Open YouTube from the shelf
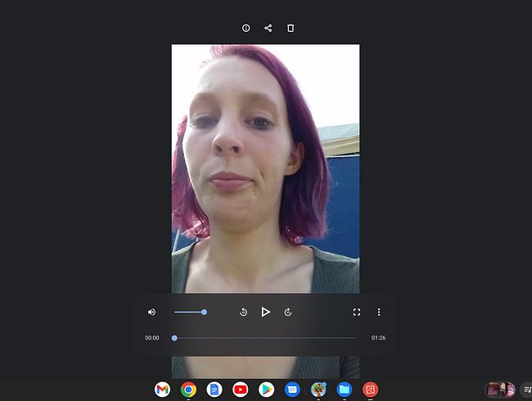The width and height of the screenshot is (532, 401). coord(241,390)
